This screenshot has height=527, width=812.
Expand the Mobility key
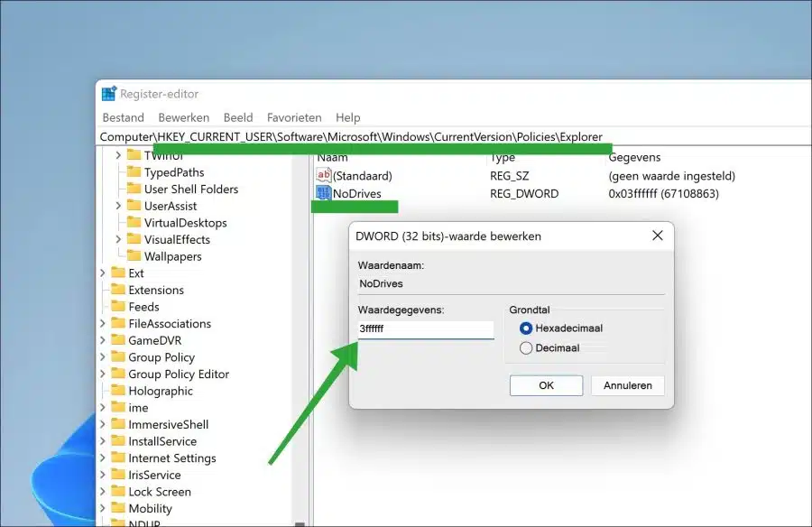click(x=103, y=508)
